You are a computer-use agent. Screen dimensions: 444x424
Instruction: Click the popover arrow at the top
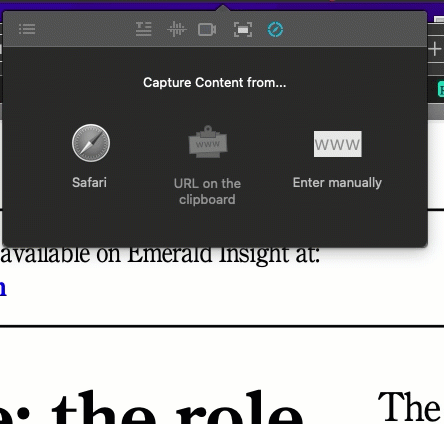(x=222, y=8)
